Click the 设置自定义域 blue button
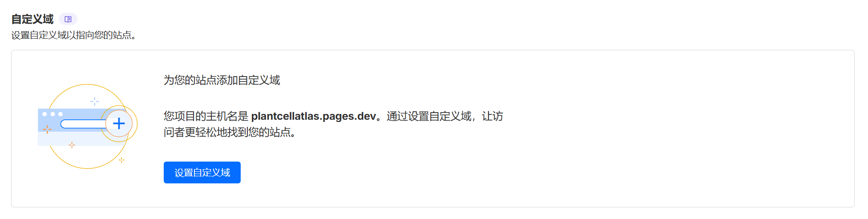This screenshot has height=219, width=868. click(x=202, y=172)
